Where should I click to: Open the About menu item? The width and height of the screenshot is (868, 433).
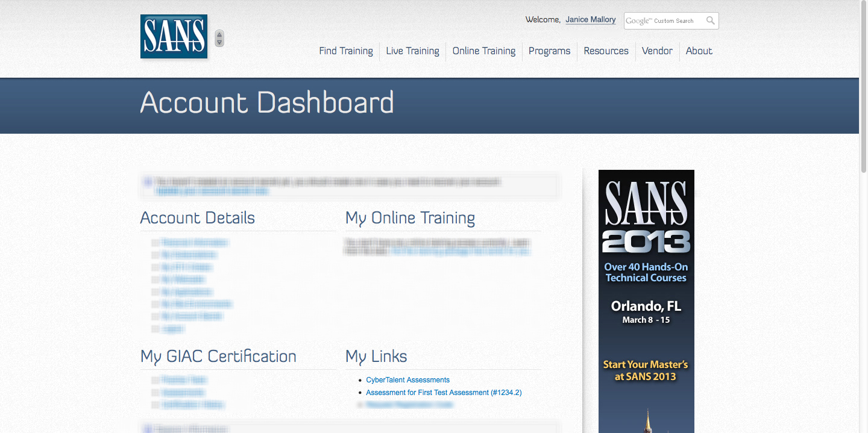coord(699,51)
